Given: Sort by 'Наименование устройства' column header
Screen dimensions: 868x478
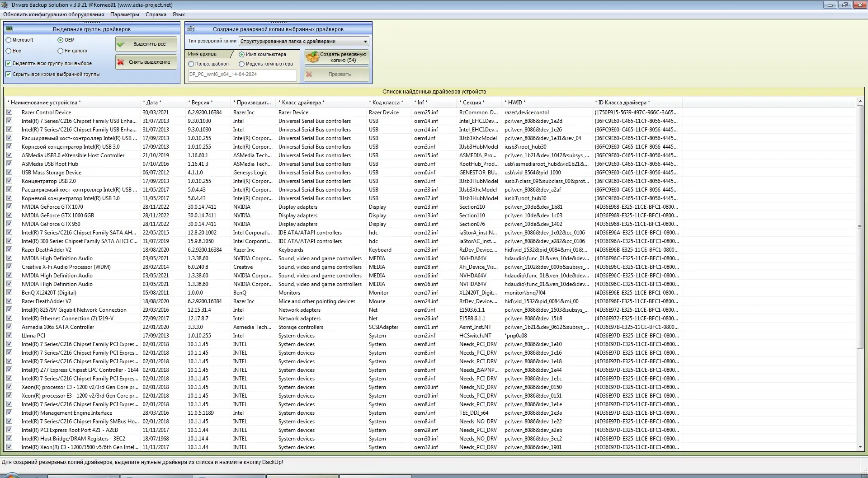Looking at the screenshot, I should point(72,103).
